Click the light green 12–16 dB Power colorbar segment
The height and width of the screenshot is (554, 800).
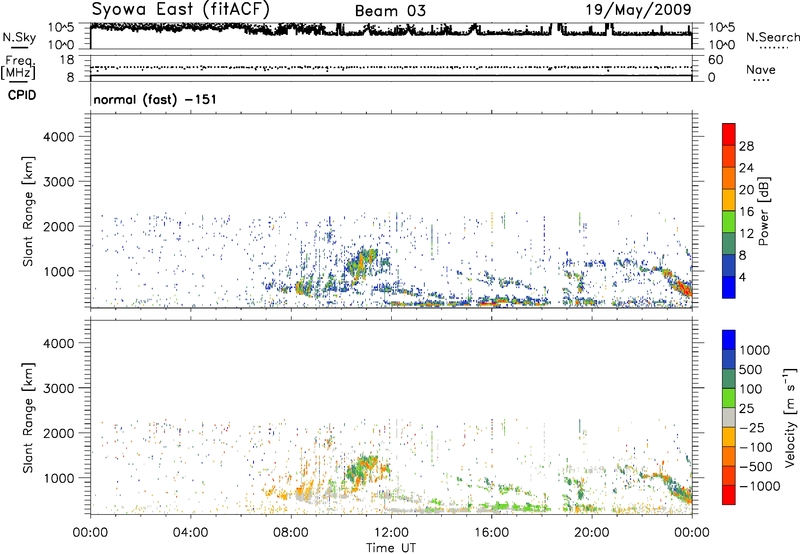[729, 221]
